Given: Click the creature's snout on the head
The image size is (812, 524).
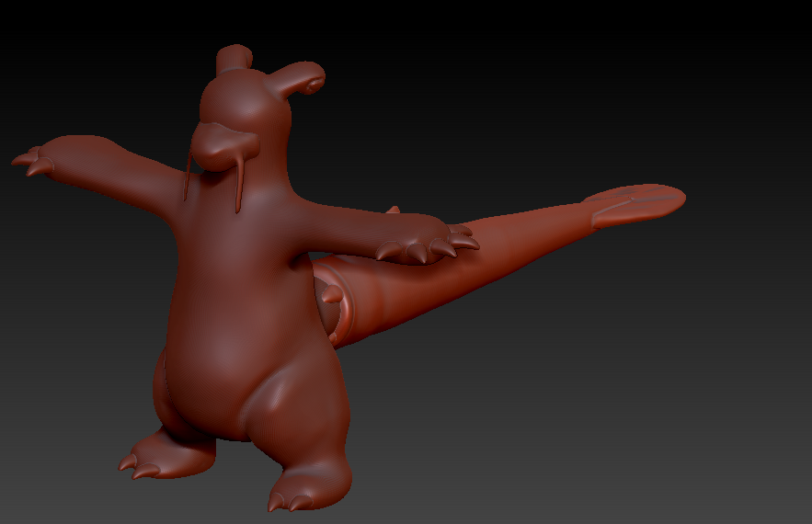Looking at the screenshot, I should point(223,146).
